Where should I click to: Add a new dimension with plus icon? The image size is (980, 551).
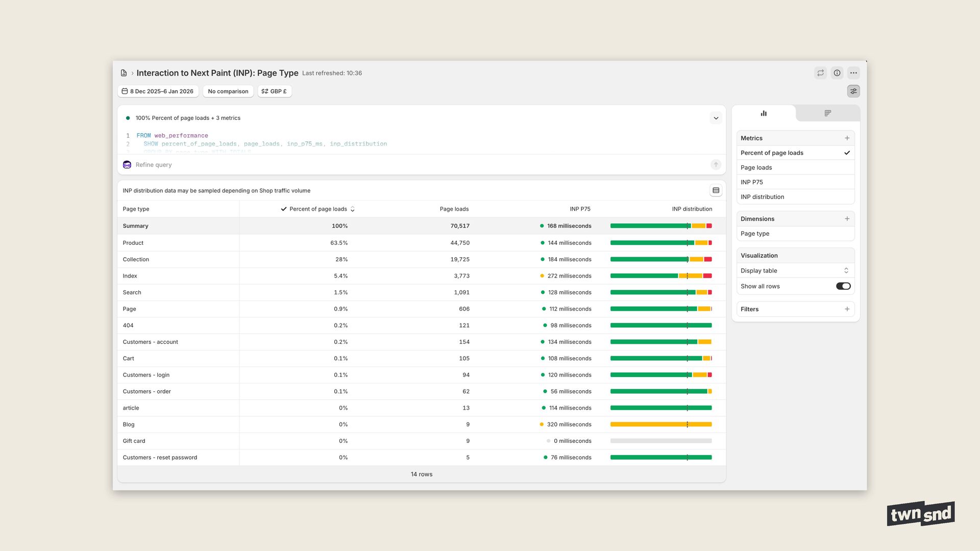847,219
